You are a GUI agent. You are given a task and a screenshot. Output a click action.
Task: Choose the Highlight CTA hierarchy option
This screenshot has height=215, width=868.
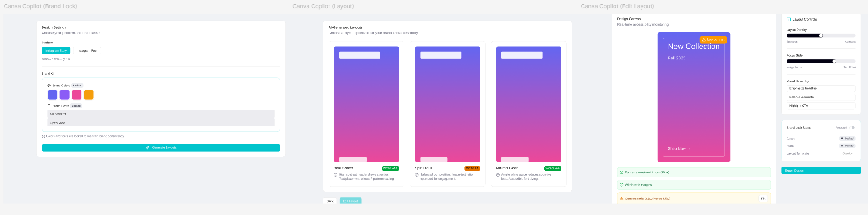coord(820,106)
